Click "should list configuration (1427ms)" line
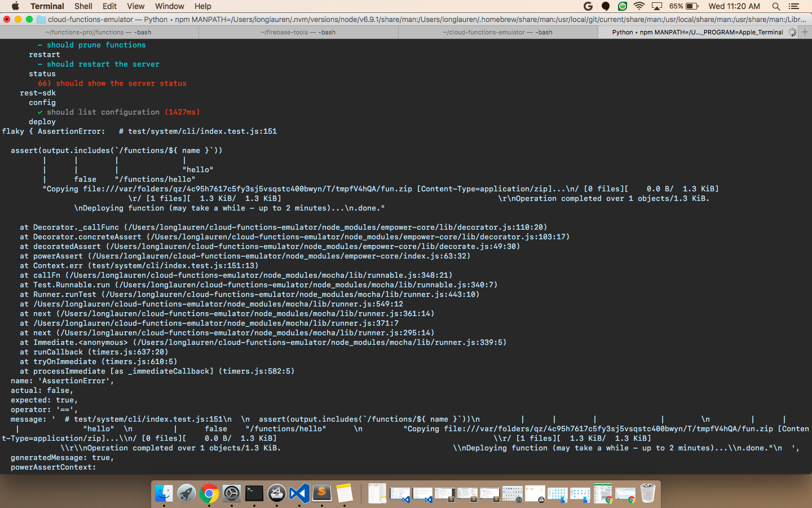 (x=119, y=112)
